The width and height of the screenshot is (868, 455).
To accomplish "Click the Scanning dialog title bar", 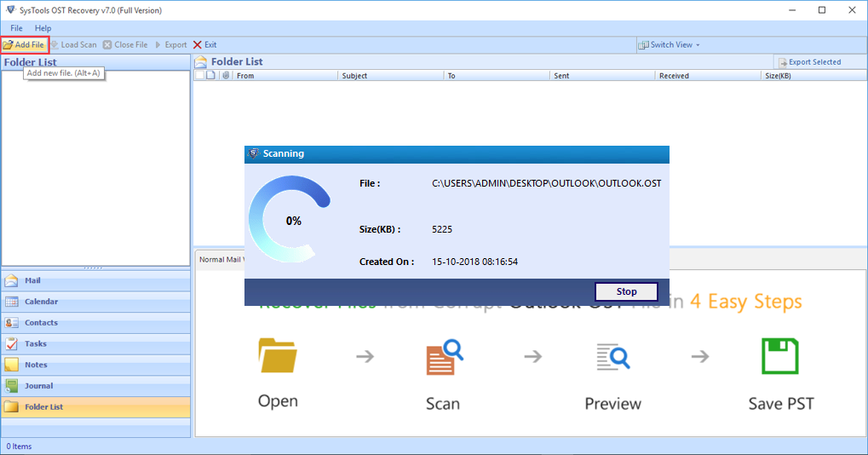I will click(x=457, y=154).
